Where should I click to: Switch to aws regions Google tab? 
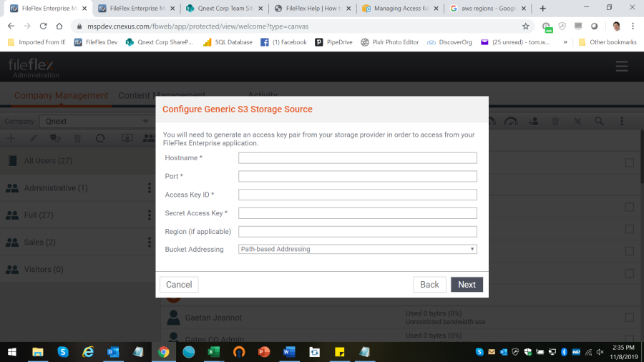coord(489,8)
